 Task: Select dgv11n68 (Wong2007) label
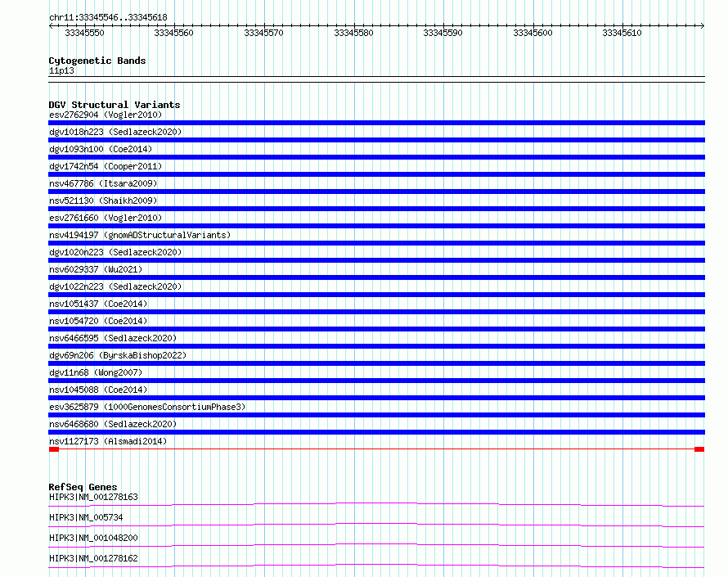tap(96, 372)
